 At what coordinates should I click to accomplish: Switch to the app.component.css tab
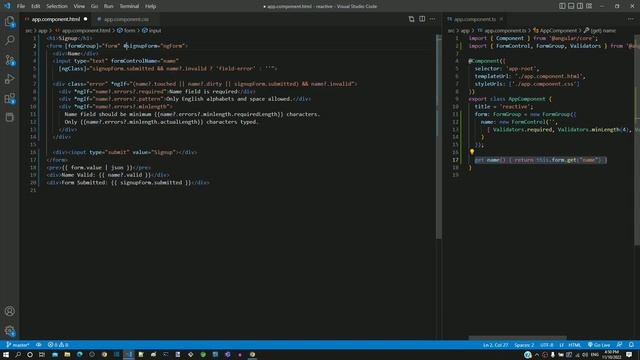(x=126, y=19)
